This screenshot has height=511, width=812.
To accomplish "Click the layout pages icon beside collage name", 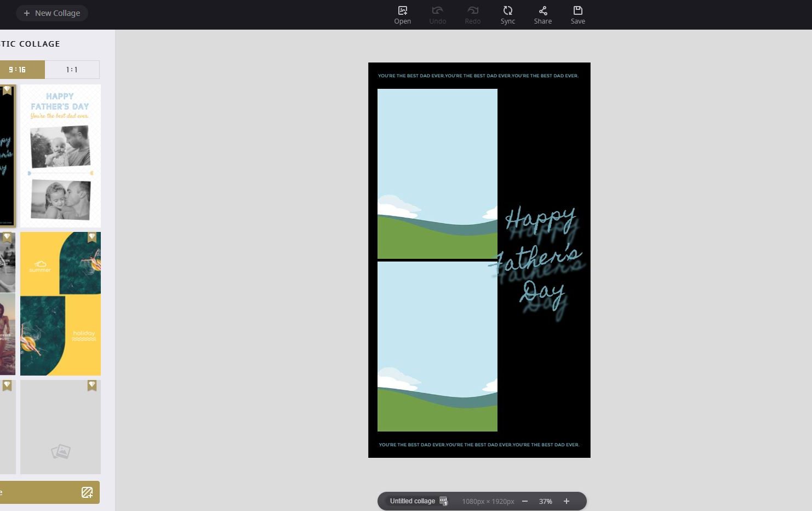I will [443, 501].
